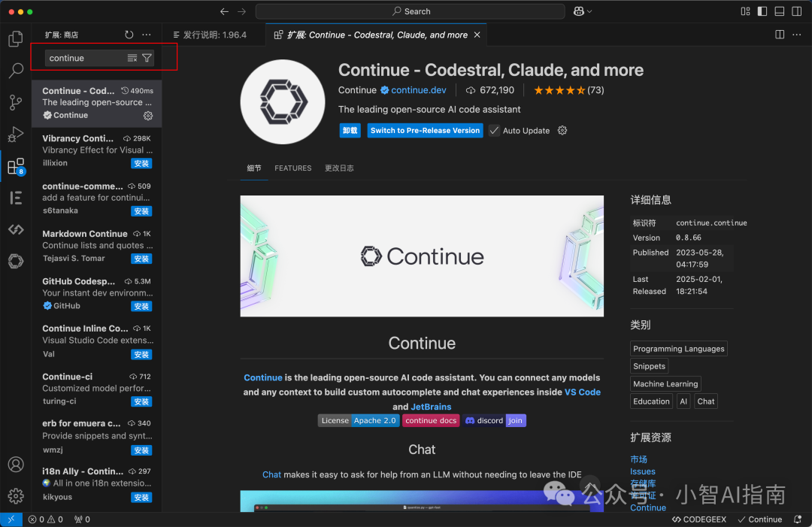812x527 pixels.
Task: Click the extension search box containing continue
Action: (x=84, y=58)
